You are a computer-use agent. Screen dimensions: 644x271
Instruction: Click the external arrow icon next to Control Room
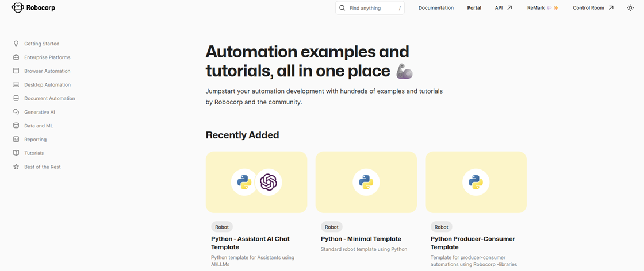[611, 8]
